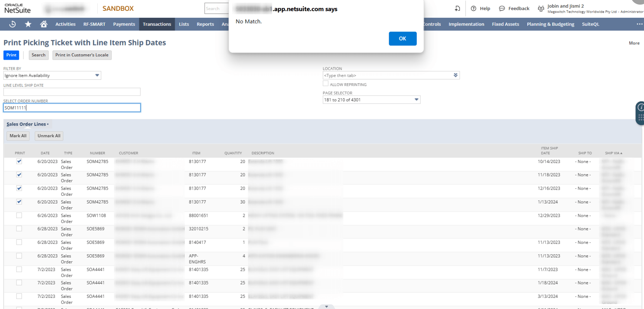Expand the Location dropdown arrows
The width and height of the screenshot is (644, 309).
pyautogui.click(x=456, y=75)
